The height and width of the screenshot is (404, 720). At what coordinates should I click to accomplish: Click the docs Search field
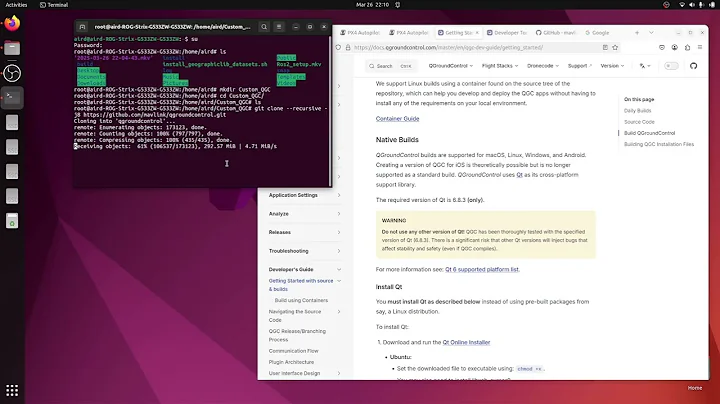coord(390,66)
